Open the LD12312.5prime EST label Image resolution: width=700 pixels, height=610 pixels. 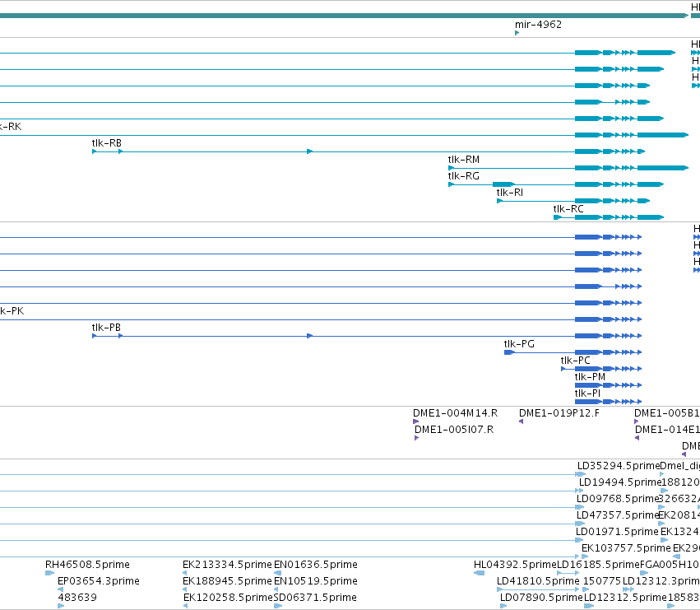tap(625, 598)
